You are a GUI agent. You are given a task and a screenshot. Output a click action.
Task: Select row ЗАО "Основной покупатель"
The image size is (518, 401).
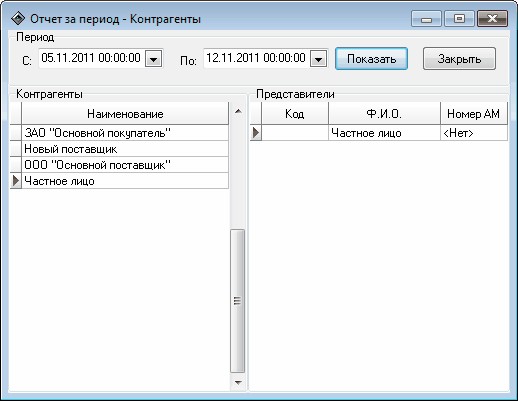pos(125,133)
